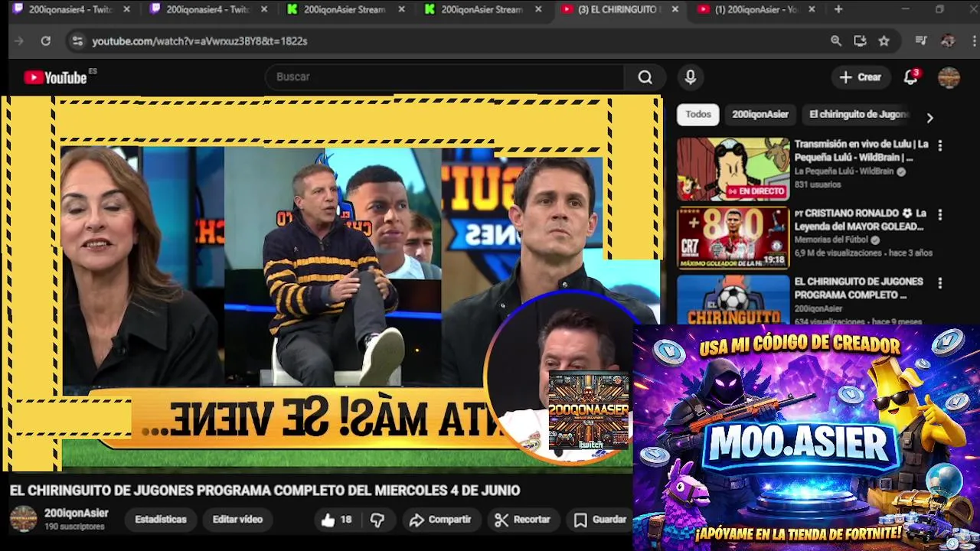
Task: Open site information icon in address bar
Action: click(x=77, y=41)
